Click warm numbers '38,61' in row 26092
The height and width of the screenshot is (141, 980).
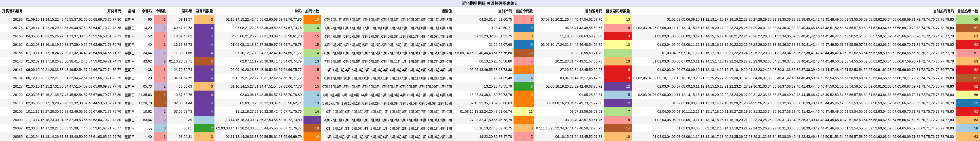188,128
